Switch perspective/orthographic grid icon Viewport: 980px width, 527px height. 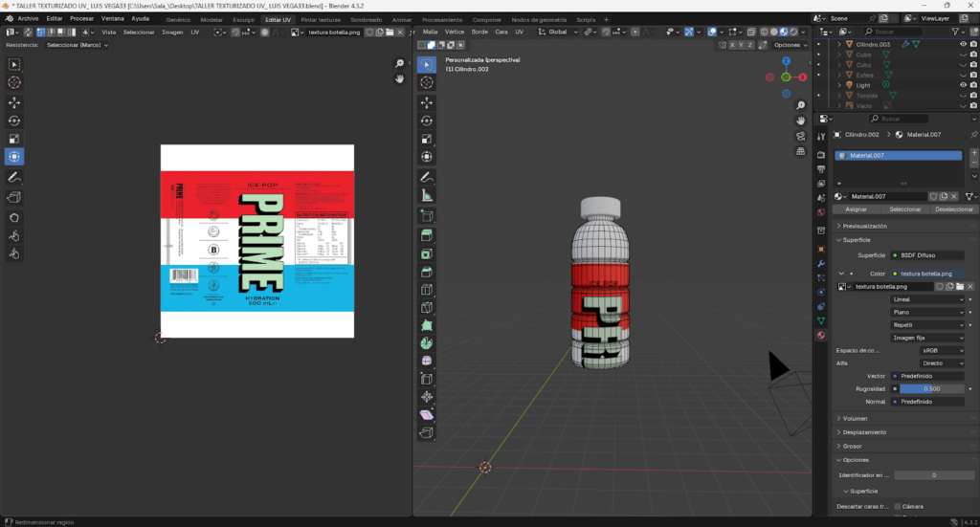[801, 151]
